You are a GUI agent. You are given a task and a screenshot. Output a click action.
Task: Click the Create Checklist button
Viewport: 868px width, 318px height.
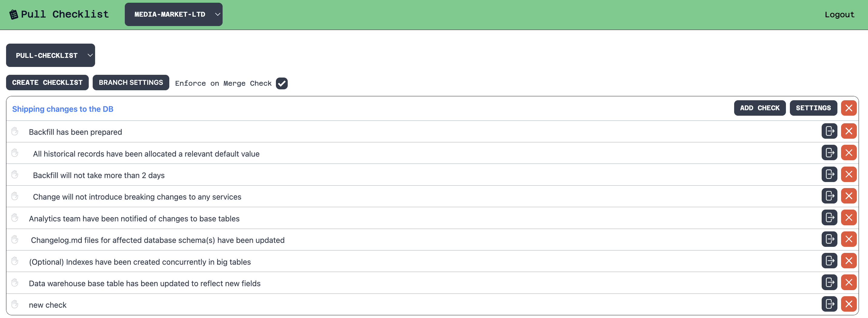tap(47, 83)
